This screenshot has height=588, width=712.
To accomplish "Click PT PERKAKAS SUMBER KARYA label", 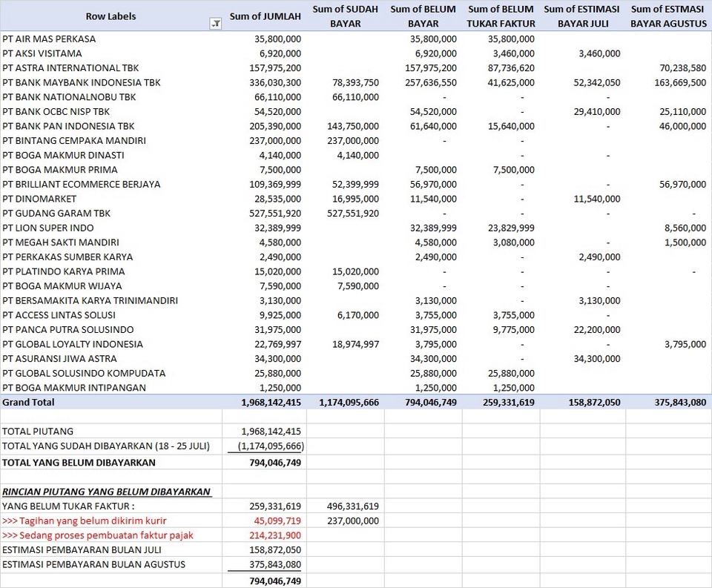I will (67, 257).
